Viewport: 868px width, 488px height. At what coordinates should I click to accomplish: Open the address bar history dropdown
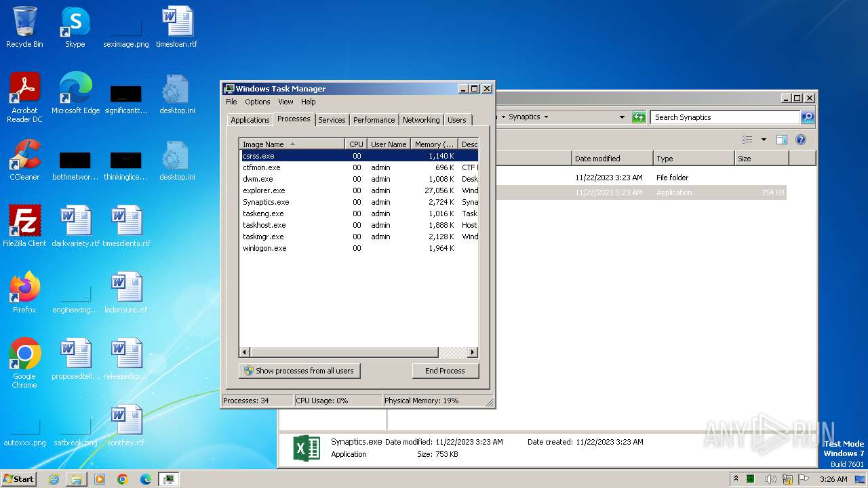point(622,117)
